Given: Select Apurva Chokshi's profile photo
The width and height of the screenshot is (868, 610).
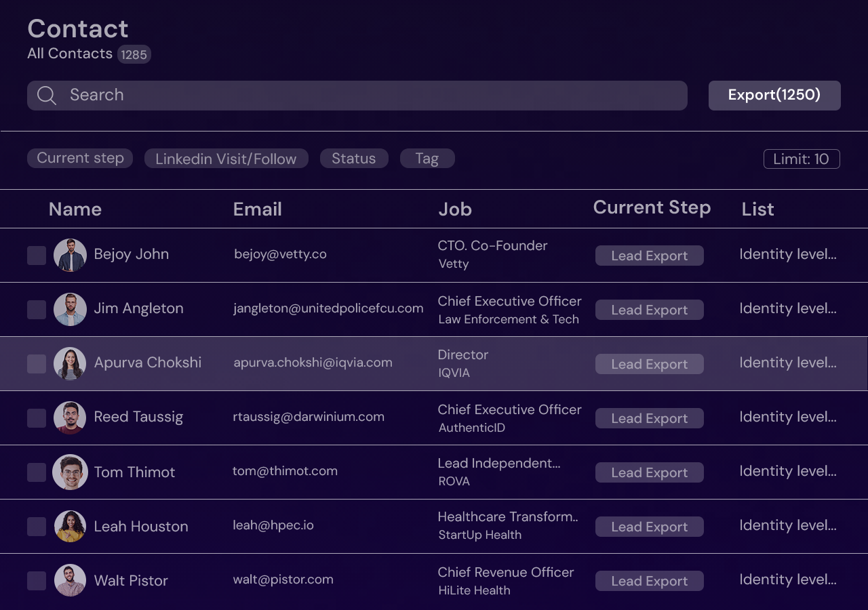Looking at the screenshot, I should pos(70,363).
